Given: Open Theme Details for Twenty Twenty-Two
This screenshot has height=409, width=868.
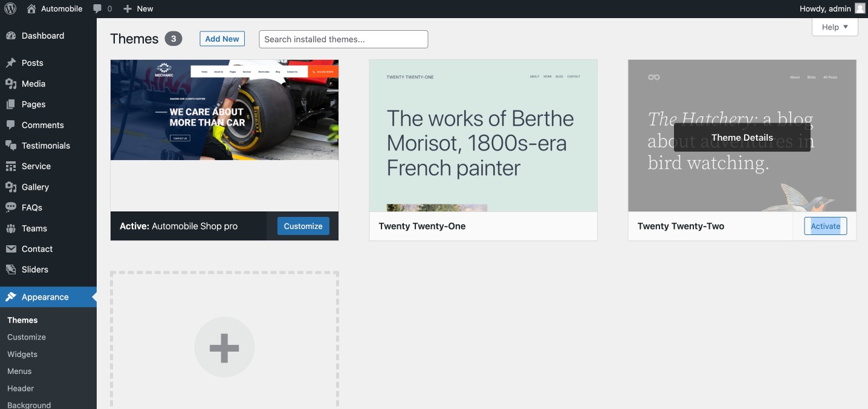Looking at the screenshot, I should 742,137.
